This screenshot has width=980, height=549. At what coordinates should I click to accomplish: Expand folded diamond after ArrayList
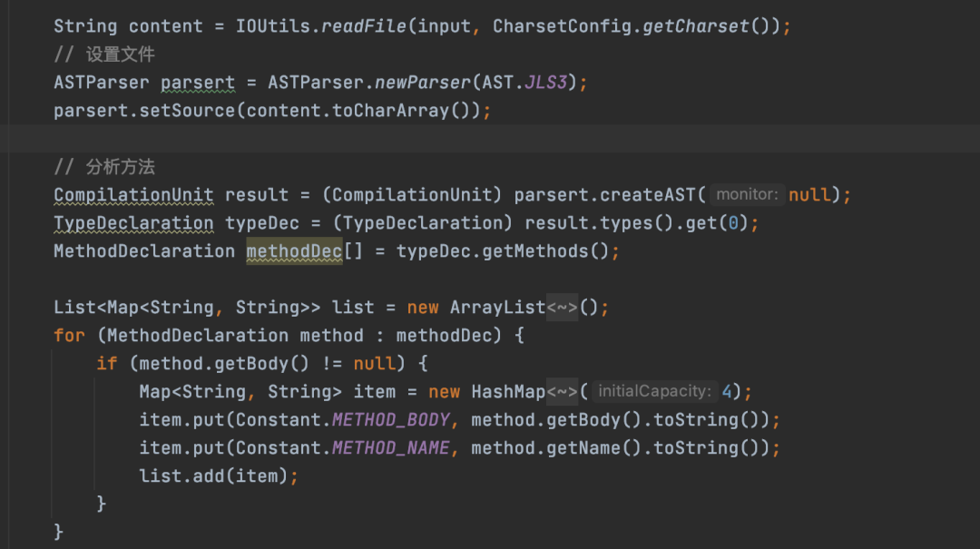tap(562, 308)
